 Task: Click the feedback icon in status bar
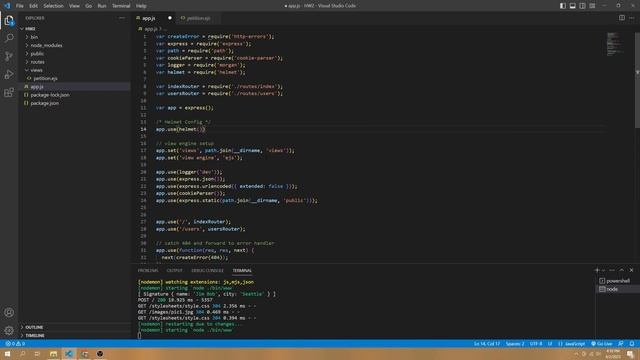pos(621,344)
